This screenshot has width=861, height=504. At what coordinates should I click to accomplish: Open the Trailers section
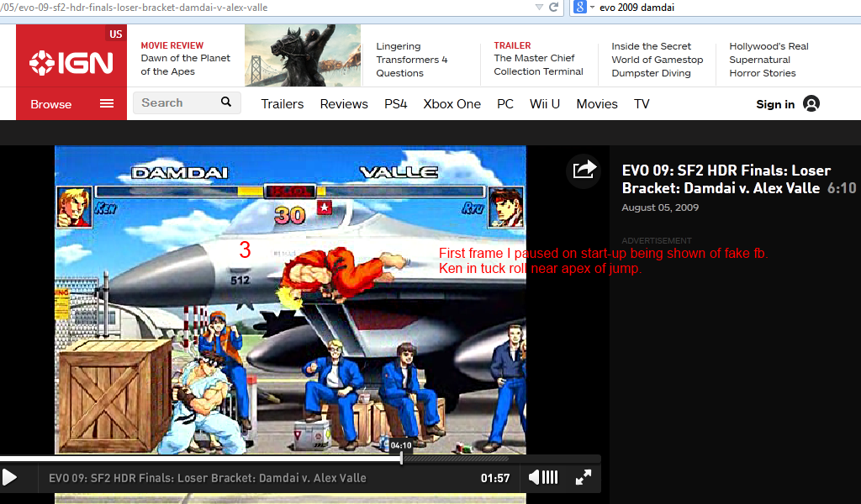[283, 104]
